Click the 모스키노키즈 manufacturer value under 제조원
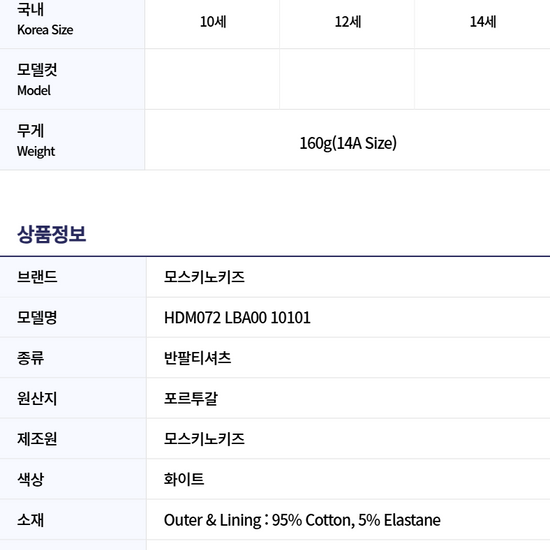 click(204, 439)
